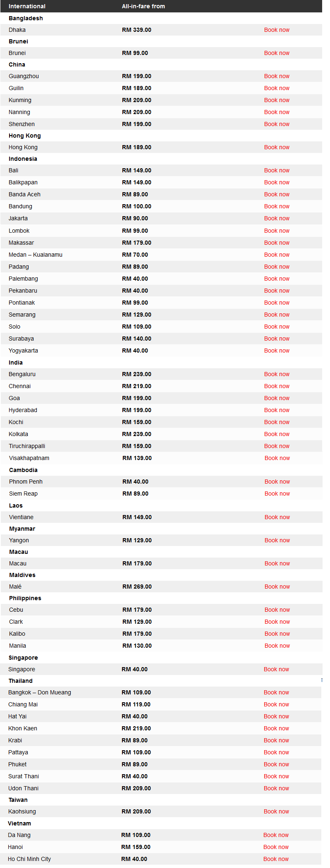Screen dimensions: 330x868
Task: Book the Bangkok – Don Mueang flight
Action: 276,692
